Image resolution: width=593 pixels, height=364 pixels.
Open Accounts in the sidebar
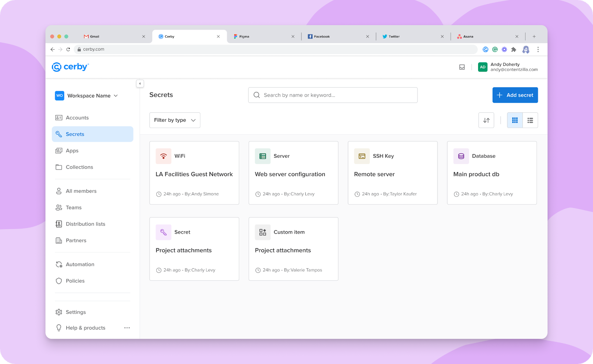pyautogui.click(x=92, y=118)
